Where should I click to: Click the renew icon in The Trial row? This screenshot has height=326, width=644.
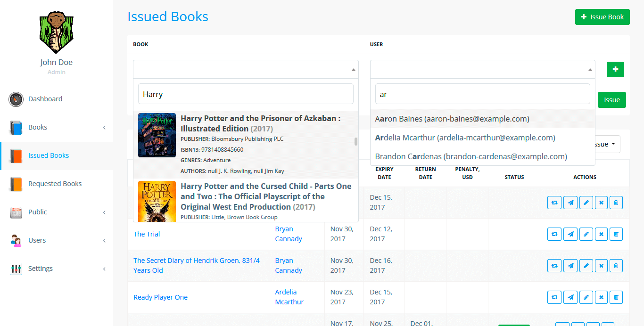pyautogui.click(x=554, y=234)
